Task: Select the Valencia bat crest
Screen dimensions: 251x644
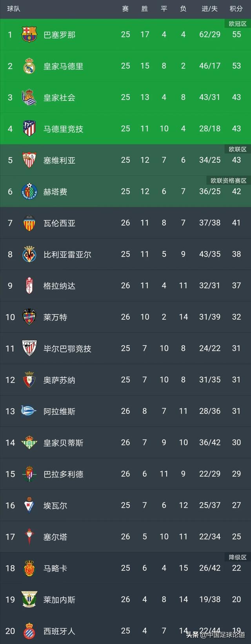Action: click(x=29, y=223)
